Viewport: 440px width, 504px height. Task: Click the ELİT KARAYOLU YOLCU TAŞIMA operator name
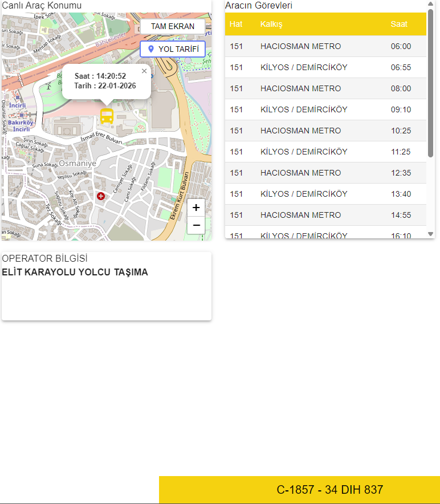click(75, 273)
